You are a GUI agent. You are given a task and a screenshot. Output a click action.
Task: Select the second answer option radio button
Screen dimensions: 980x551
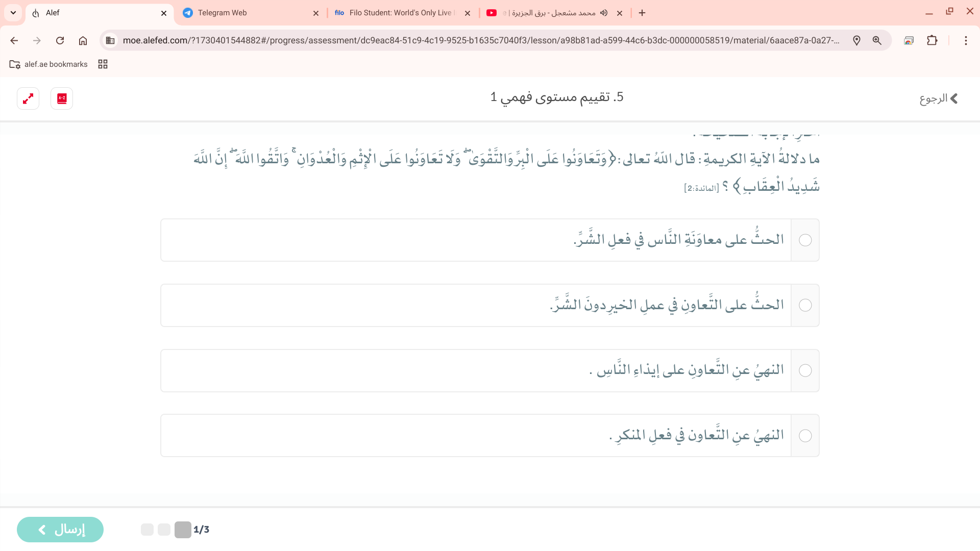coord(805,306)
